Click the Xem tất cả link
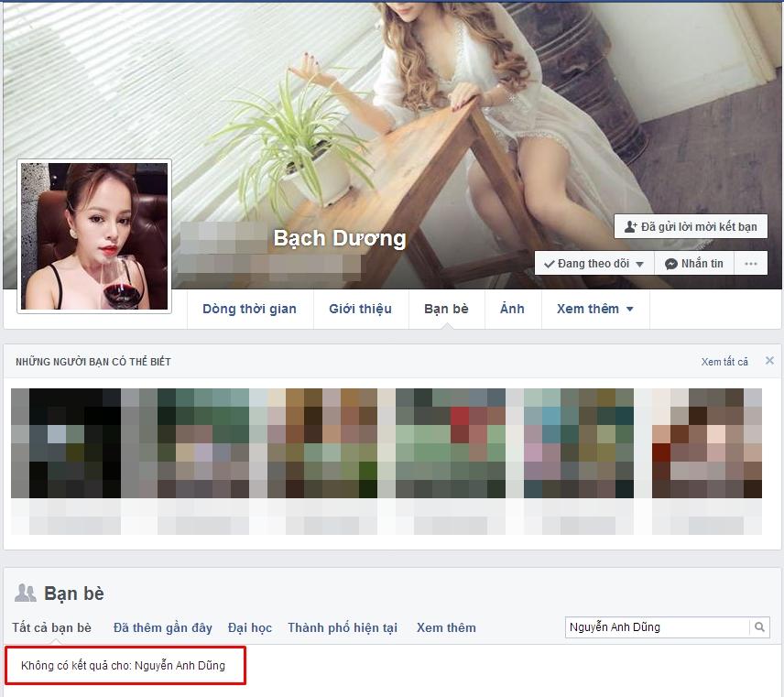This screenshot has height=697, width=784. click(x=724, y=362)
